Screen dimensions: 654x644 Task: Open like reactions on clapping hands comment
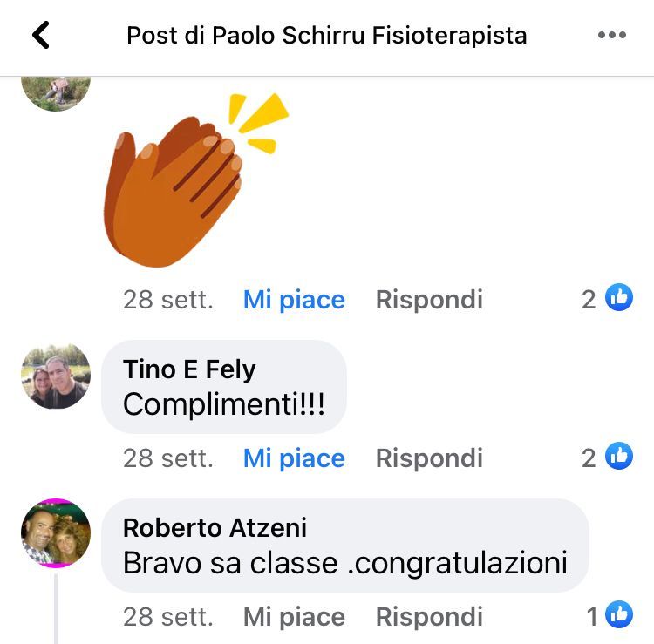(607, 298)
